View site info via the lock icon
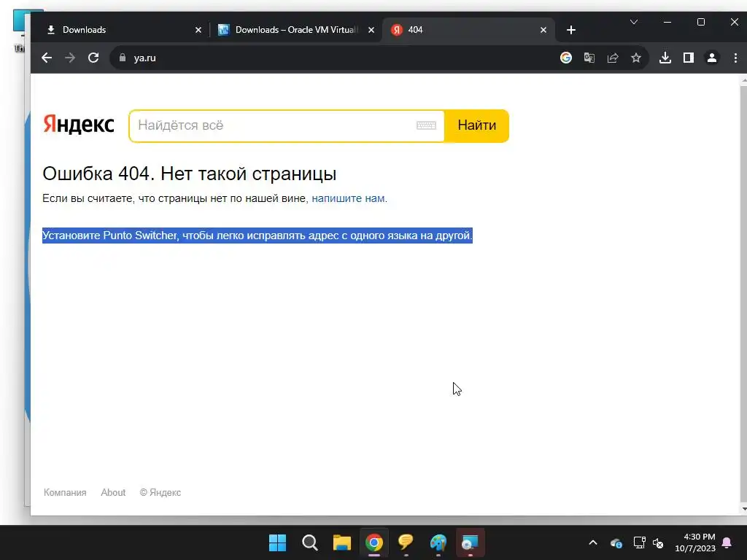Viewport: 747px width, 560px height. (123, 58)
